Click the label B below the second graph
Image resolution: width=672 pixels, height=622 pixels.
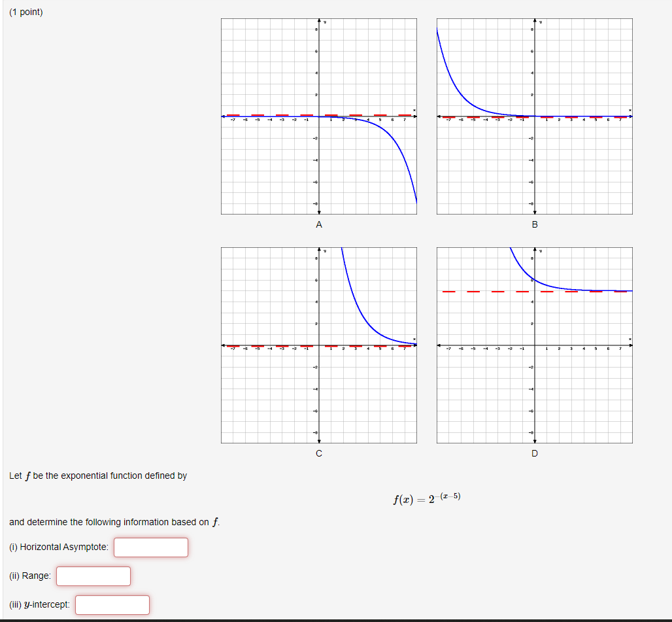(x=535, y=225)
